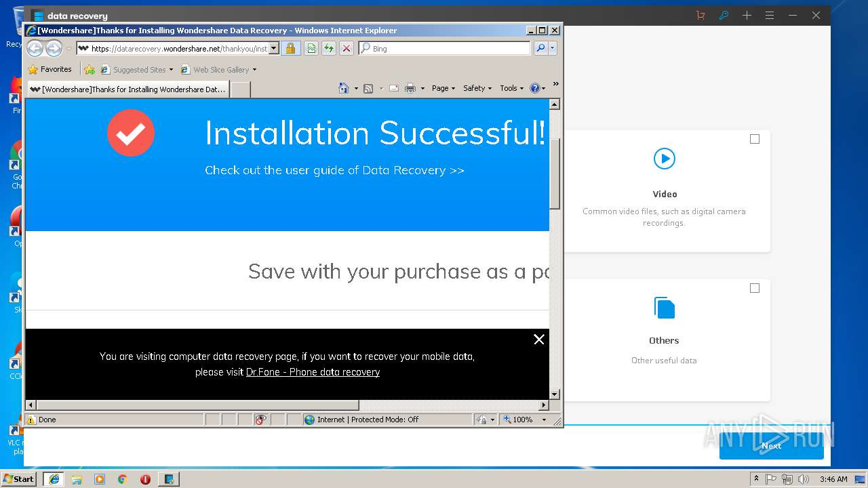The width and height of the screenshot is (868, 488).
Task: Click the Home icon in the command bar
Action: click(344, 88)
